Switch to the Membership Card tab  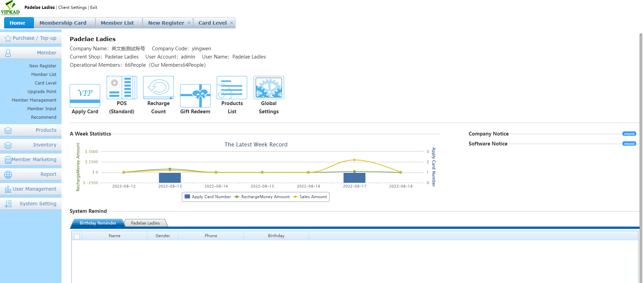(x=63, y=23)
